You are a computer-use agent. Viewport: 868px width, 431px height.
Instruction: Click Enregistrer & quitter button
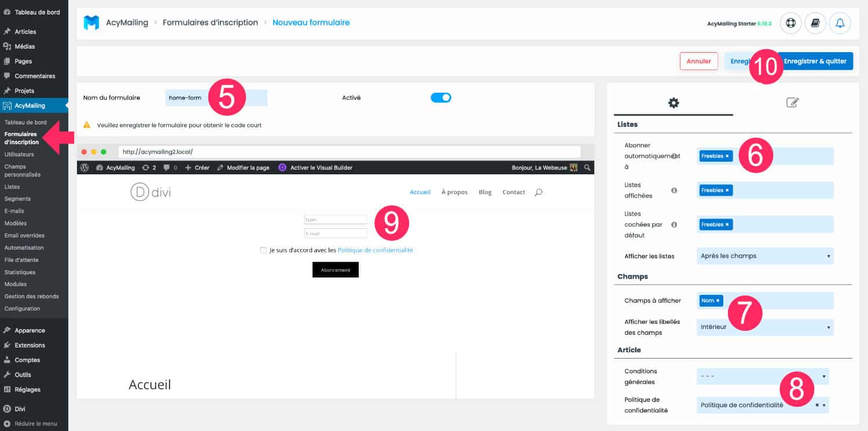pyautogui.click(x=815, y=61)
